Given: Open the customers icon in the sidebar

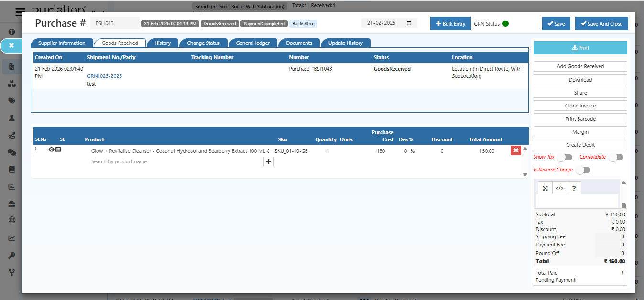Looking at the screenshot, I should coord(11,118).
